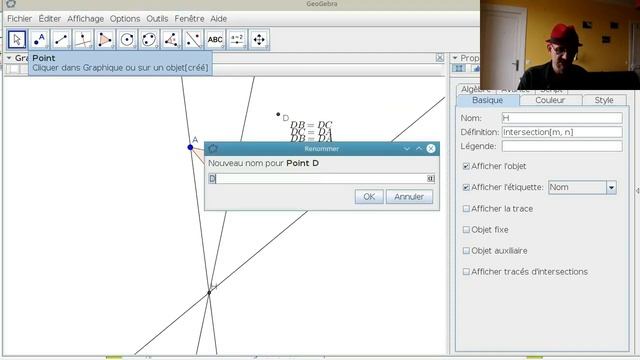Select the ABC text tool
The height and width of the screenshot is (360, 640).
[x=215, y=40]
